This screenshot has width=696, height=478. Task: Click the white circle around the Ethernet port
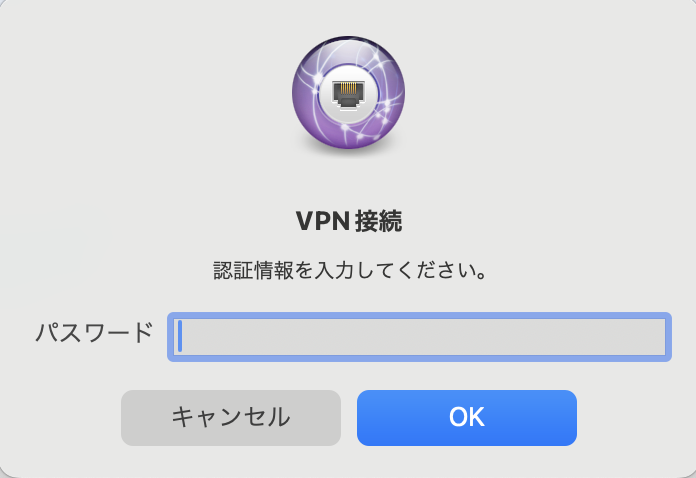click(x=348, y=94)
